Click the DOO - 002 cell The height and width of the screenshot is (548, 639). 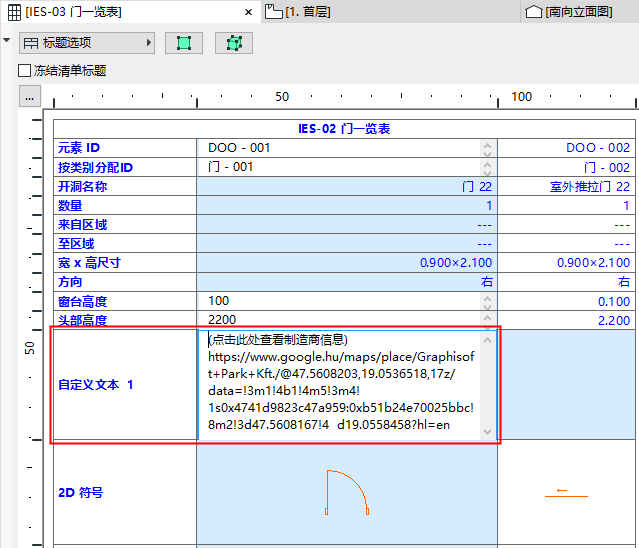[x=566, y=148]
